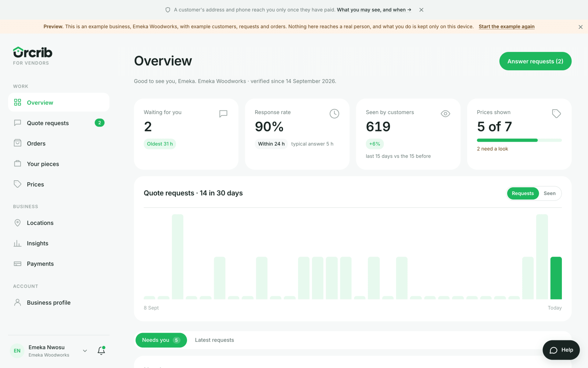Click the 'Quote requests · 14 in 30 days' heading

click(x=193, y=193)
